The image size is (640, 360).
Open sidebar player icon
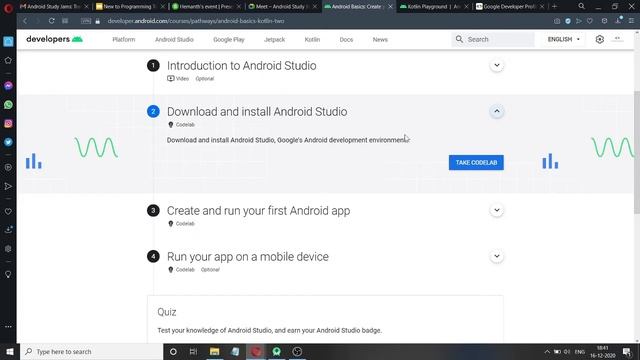(8, 167)
